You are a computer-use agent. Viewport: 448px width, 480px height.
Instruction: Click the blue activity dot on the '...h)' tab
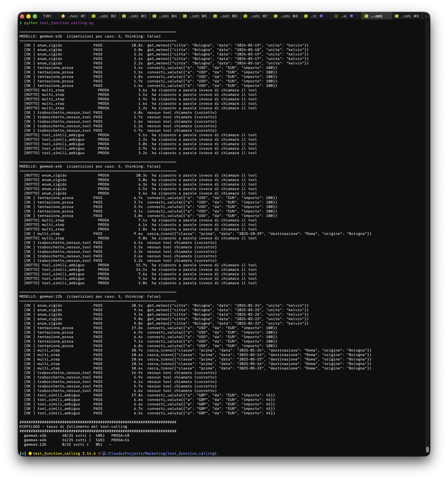(321, 16)
